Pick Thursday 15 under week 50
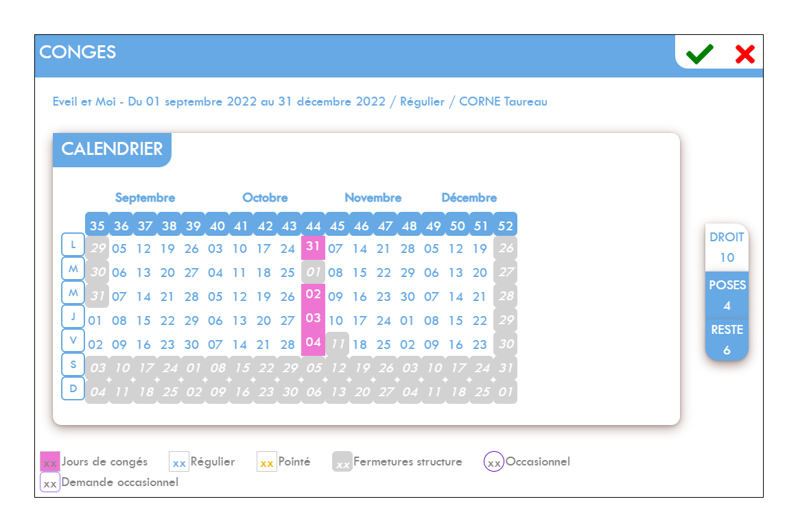 point(456,320)
